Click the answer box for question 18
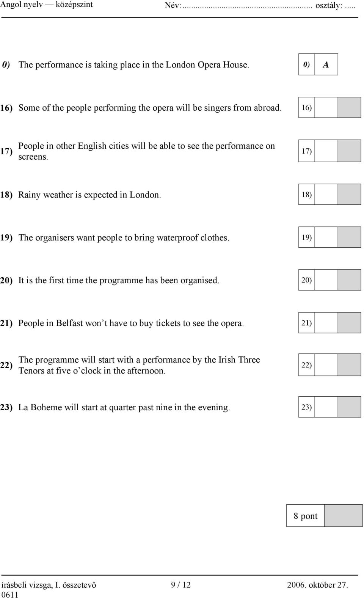364x598 pixels. 326,195
